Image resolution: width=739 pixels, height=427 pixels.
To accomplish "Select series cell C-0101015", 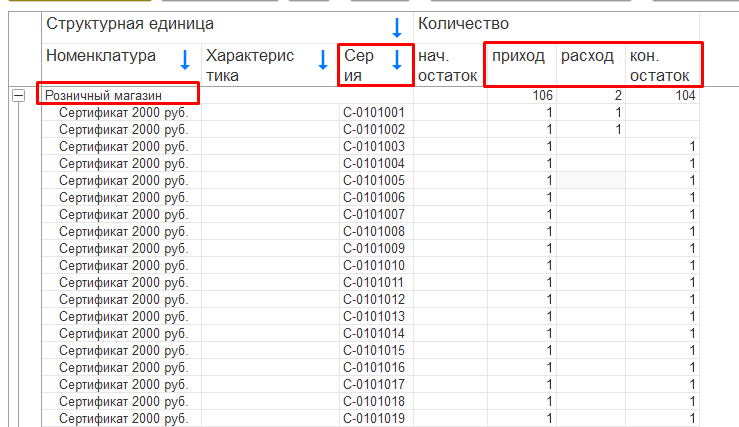I will [376, 350].
